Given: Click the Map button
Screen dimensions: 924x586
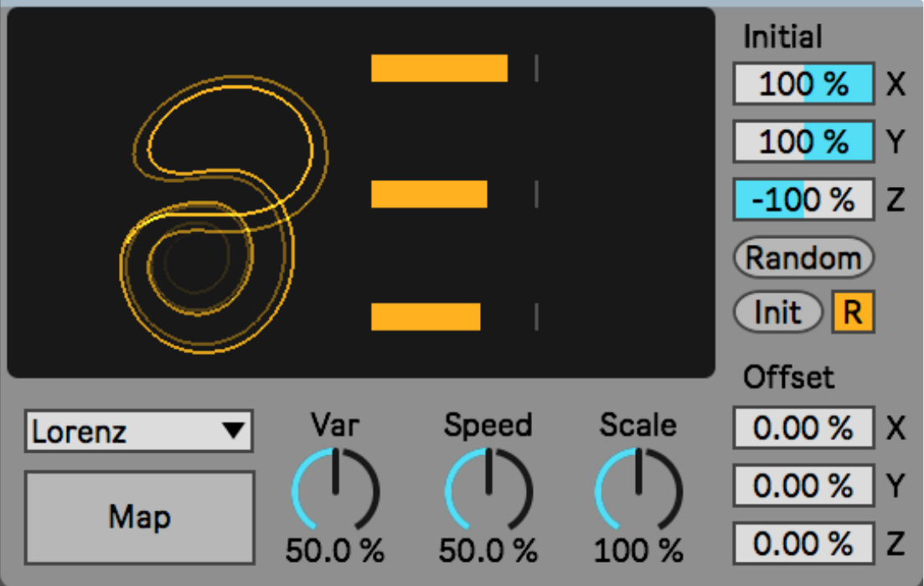Looking at the screenshot, I should click(x=140, y=517).
